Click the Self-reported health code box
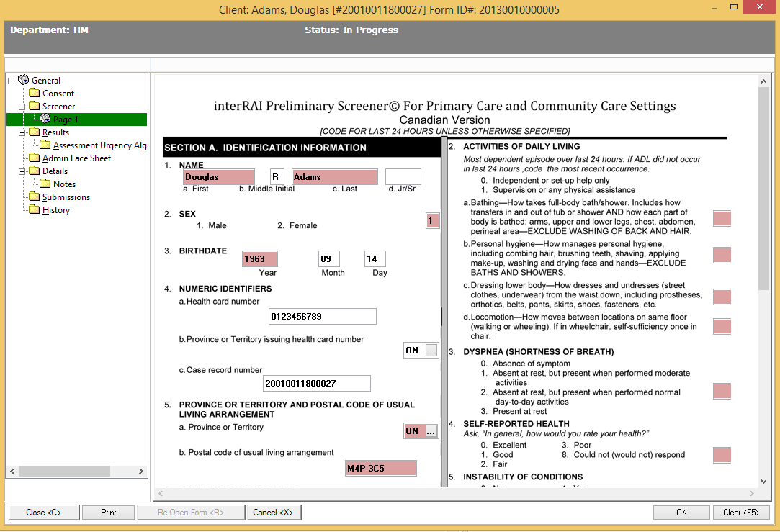 (x=722, y=456)
